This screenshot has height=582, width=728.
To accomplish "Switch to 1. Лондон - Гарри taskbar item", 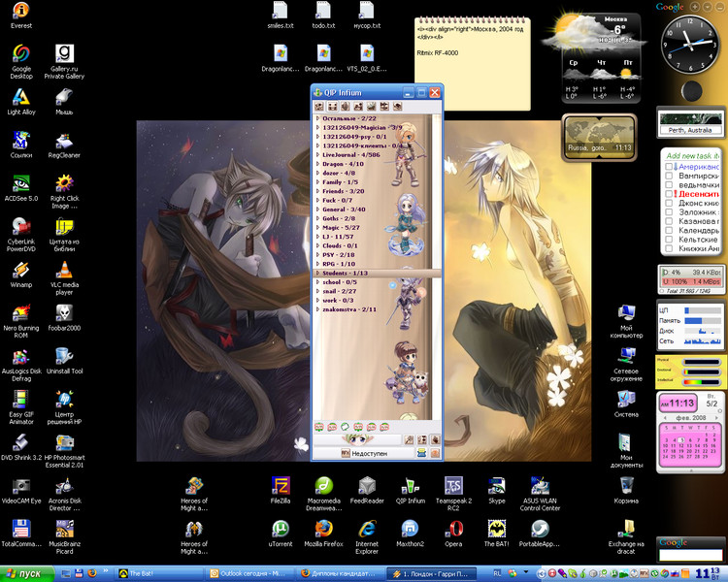I will pos(431,573).
